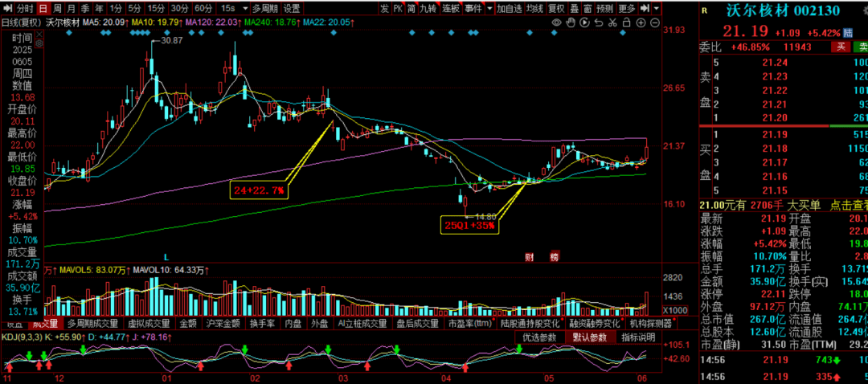Close the crosshair data panel
Screen dimensions: 868x384
[39, 35]
